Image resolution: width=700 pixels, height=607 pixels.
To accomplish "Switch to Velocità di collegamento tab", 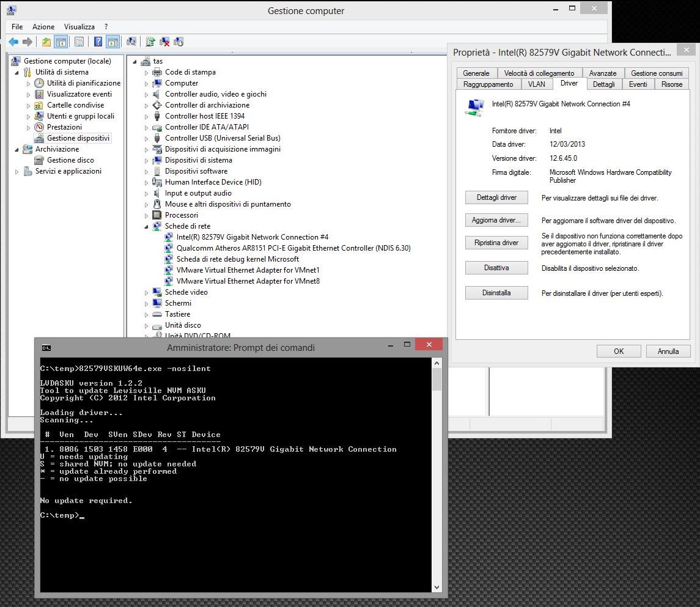I will tap(539, 73).
